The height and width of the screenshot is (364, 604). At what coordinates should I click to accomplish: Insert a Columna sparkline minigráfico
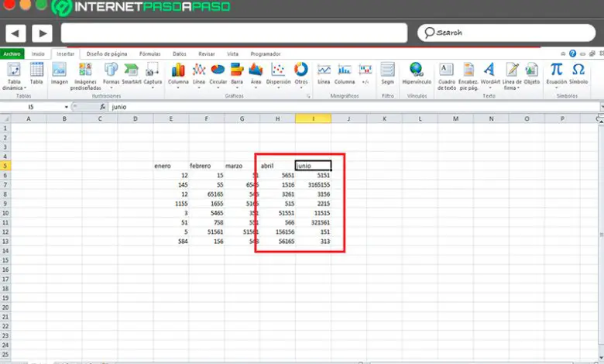tap(345, 73)
